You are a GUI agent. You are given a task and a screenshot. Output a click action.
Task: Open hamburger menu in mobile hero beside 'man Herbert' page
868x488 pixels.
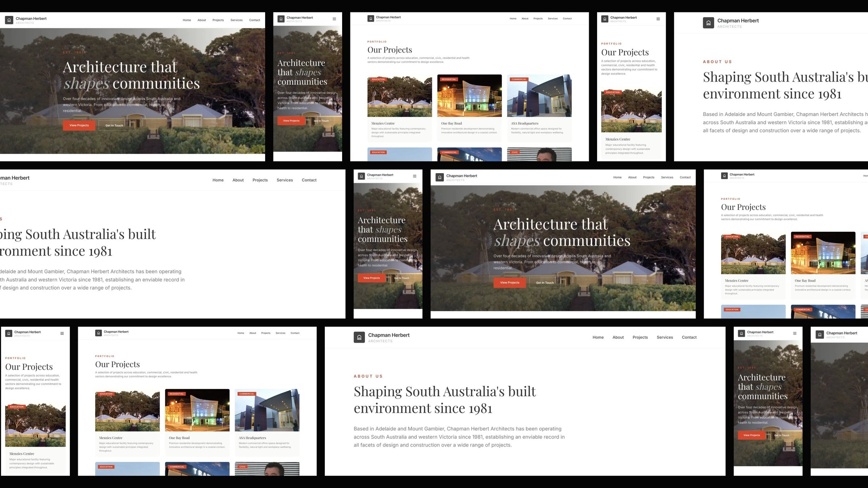tap(414, 176)
